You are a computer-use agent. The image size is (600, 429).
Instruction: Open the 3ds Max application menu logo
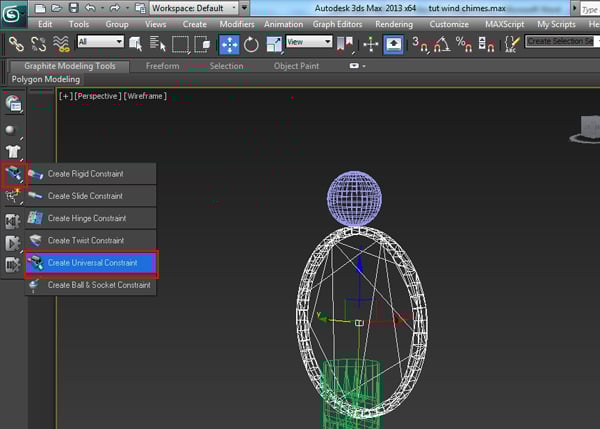click(12, 15)
